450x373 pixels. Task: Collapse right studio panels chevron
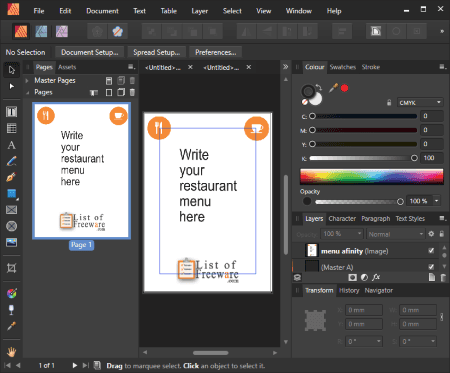286,67
